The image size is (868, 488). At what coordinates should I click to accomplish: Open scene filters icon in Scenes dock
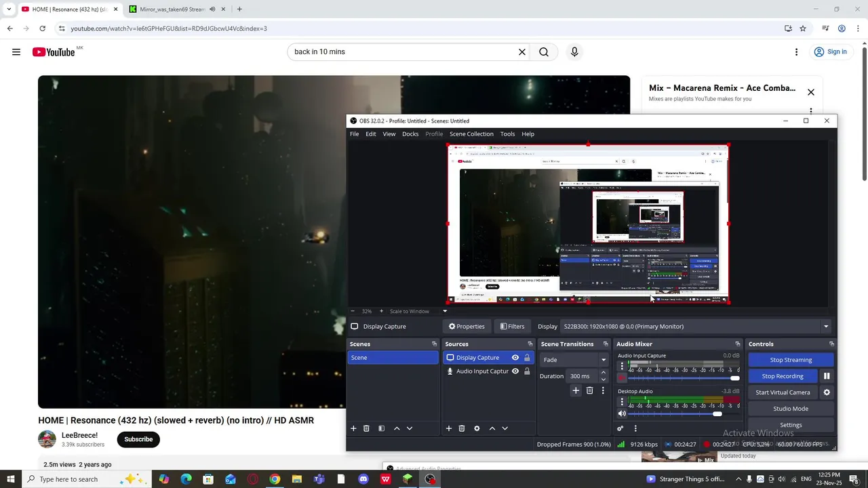(x=381, y=428)
